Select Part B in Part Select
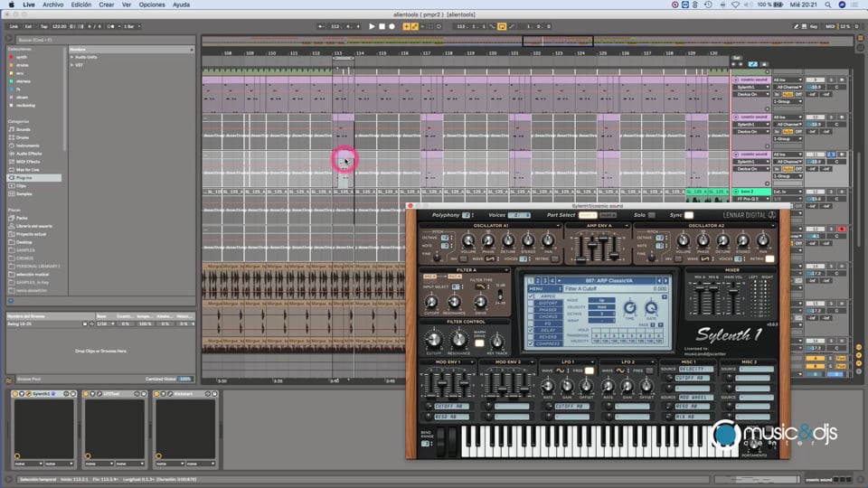Image resolution: width=868 pixels, height=488 pixels. (608, 215)
